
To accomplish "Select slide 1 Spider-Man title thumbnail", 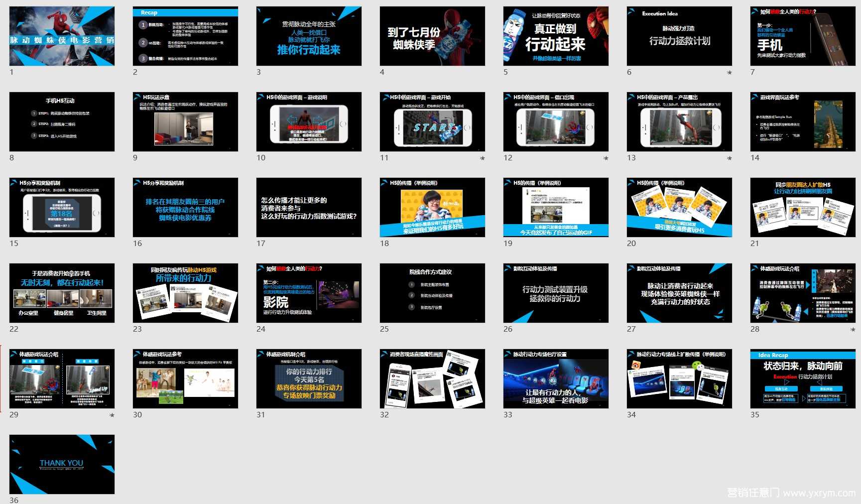I will pos(62,36).
